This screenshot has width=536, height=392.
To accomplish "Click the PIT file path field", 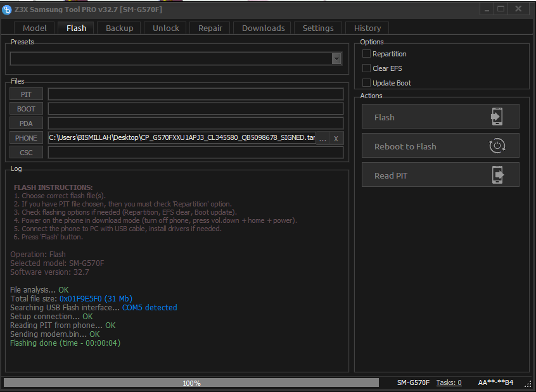I will click(196, 94).
